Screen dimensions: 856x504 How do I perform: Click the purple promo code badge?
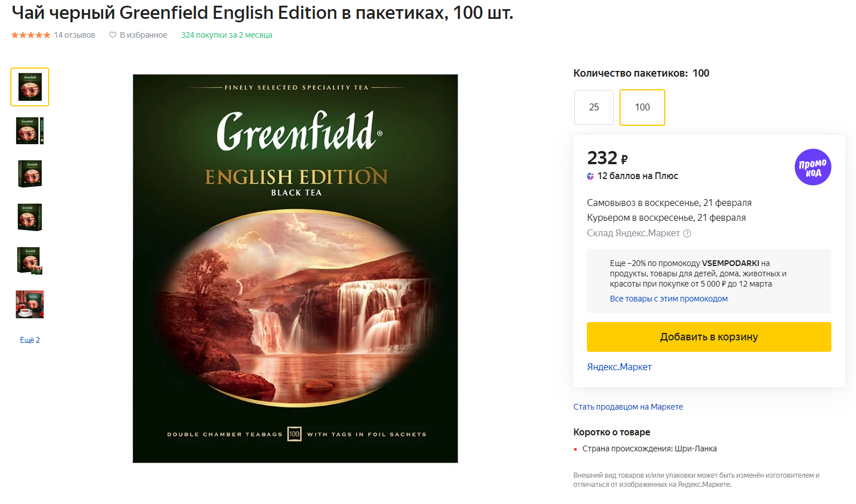812,167
